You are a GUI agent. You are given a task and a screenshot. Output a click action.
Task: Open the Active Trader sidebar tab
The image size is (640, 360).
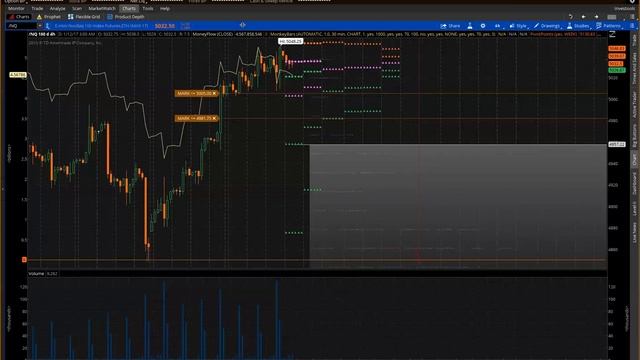point(634,104)
